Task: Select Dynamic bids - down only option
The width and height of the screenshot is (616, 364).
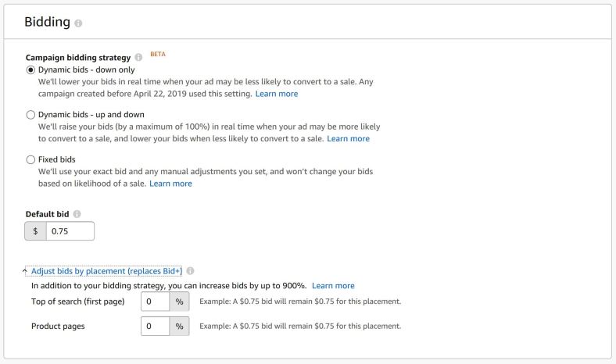Action: 30,70
